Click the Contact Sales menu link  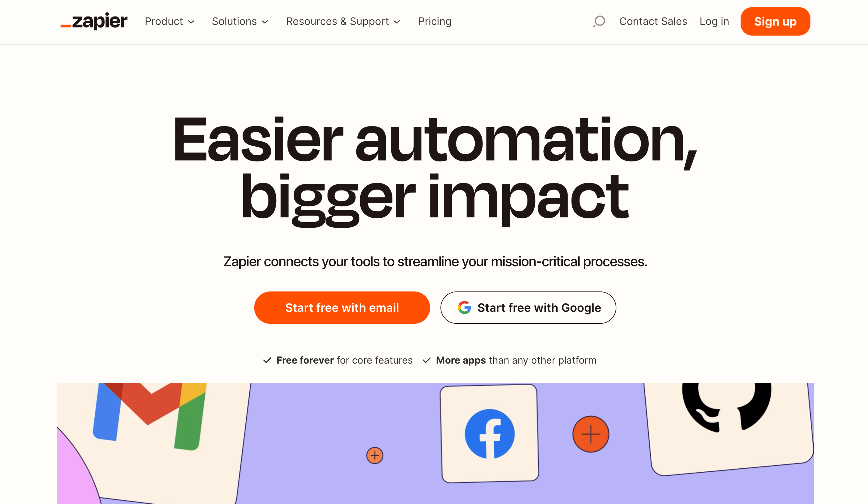[653, 21]
